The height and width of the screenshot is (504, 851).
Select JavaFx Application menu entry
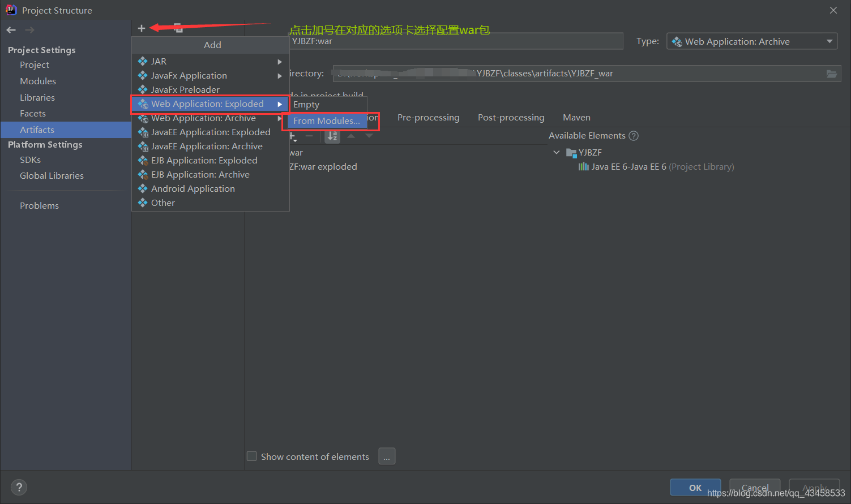pyautogui.click(x=210, y=75)
